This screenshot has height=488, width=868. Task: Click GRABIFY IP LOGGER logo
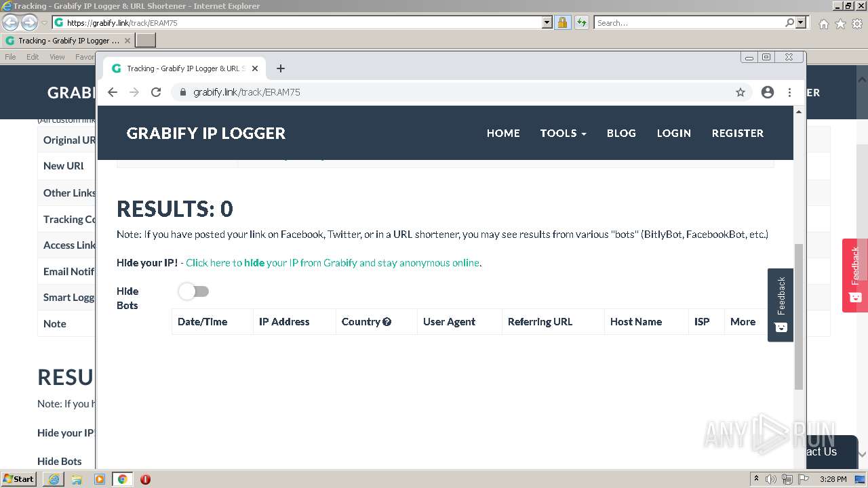tap(205, 133)
